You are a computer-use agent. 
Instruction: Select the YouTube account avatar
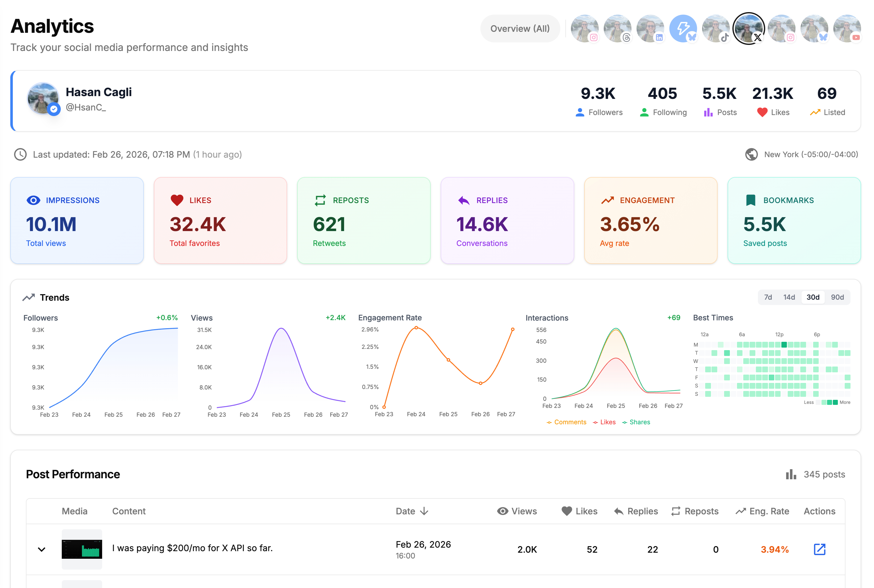[x=846, y=29]
